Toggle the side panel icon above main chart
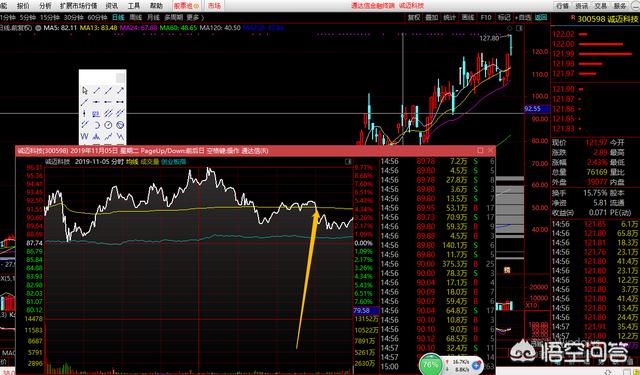Viewport: 640px width, 375px height. click(x=519, y=28)
